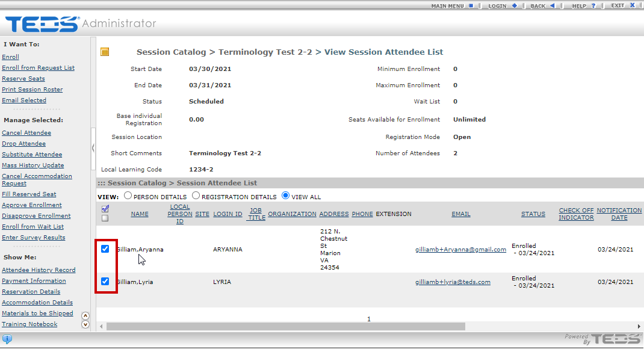
Task: Uncheck the Gilliam, Aryanna row checkbox
Action: (105, 249)
